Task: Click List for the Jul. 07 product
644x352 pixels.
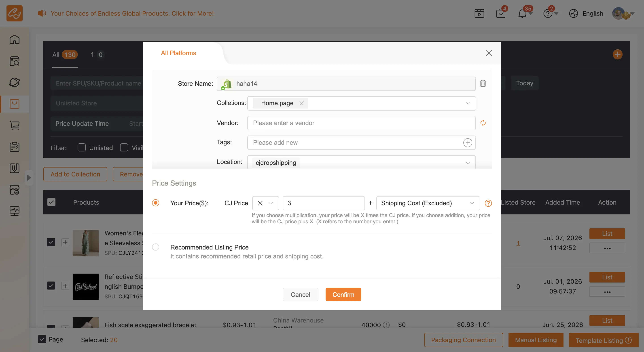Action: pyautogui.click(x=607, y=234)
